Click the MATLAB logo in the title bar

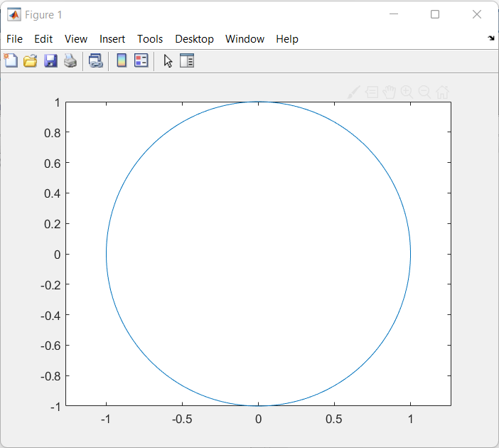tap(14, 15)
